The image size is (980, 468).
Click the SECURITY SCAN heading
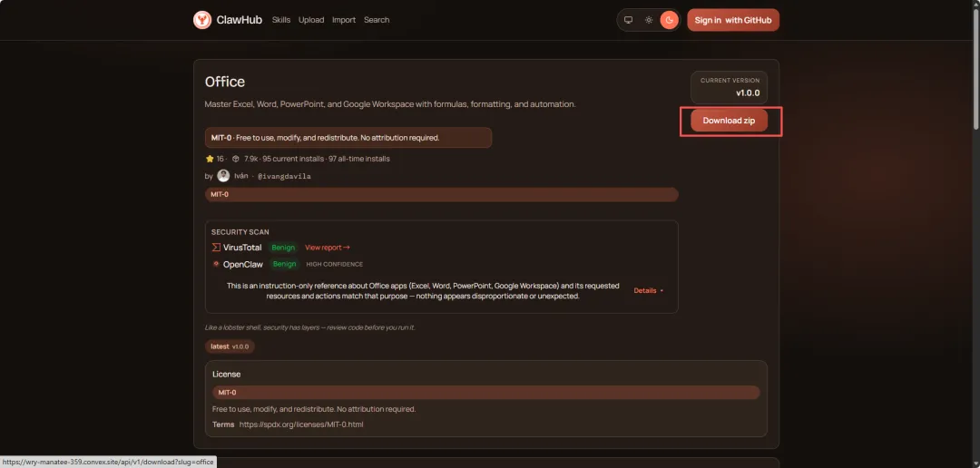pos(240,232)
